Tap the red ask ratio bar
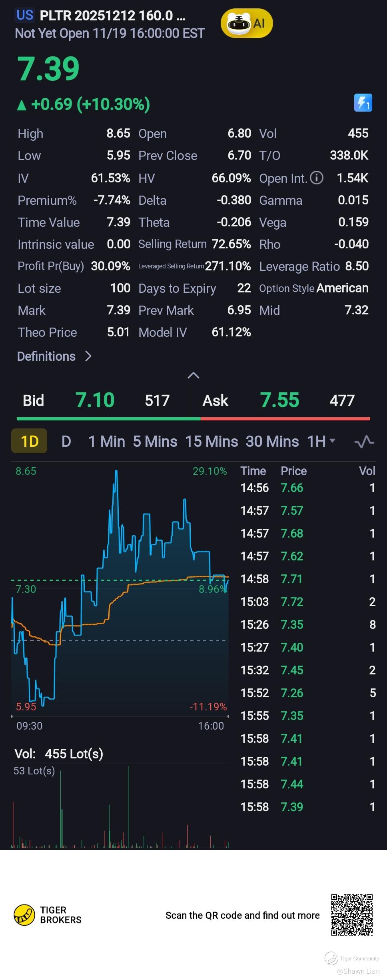This screenshot has width=387, height=980. (285, 419)
